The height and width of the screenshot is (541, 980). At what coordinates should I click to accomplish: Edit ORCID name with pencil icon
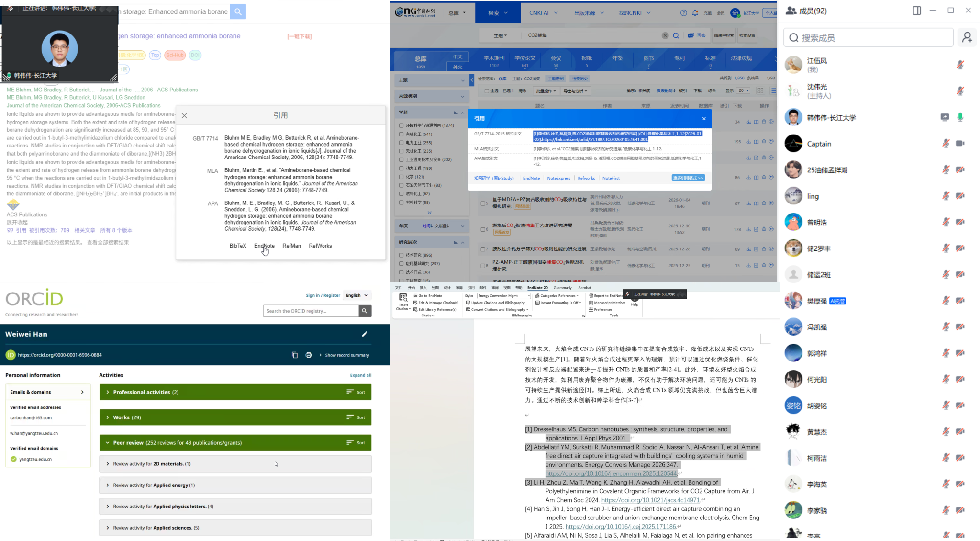[365, 334]
